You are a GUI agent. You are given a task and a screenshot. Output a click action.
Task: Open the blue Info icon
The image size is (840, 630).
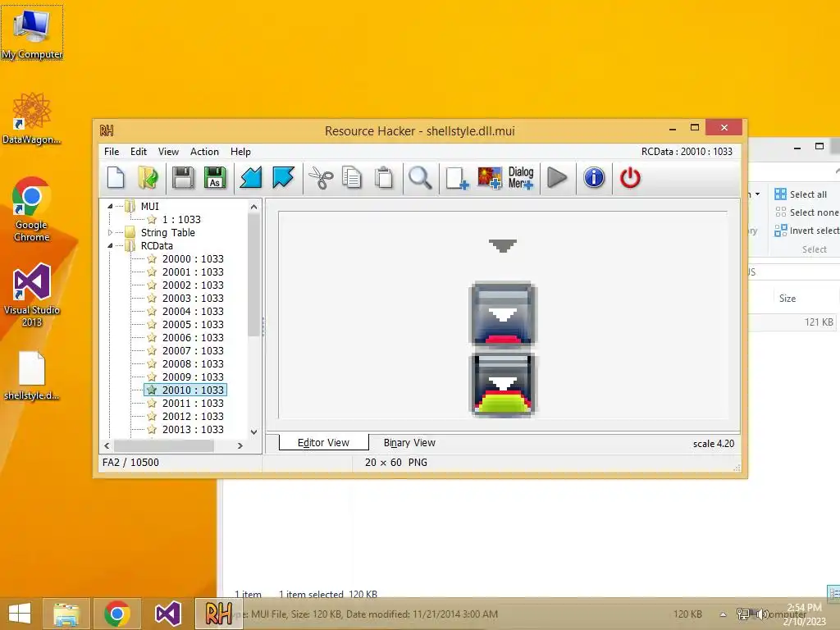click(x=594, y=178)
